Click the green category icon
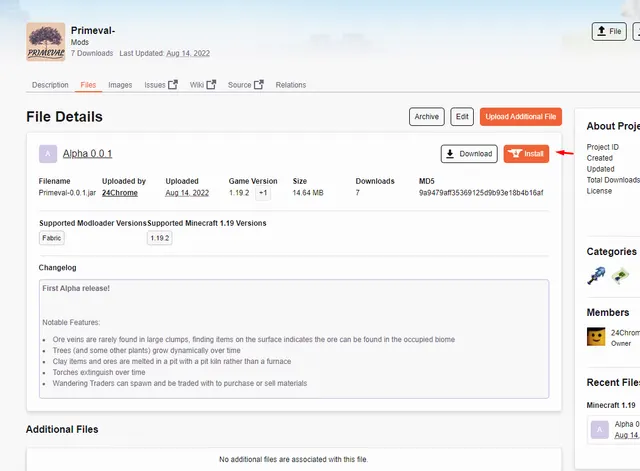 point(620,275)
